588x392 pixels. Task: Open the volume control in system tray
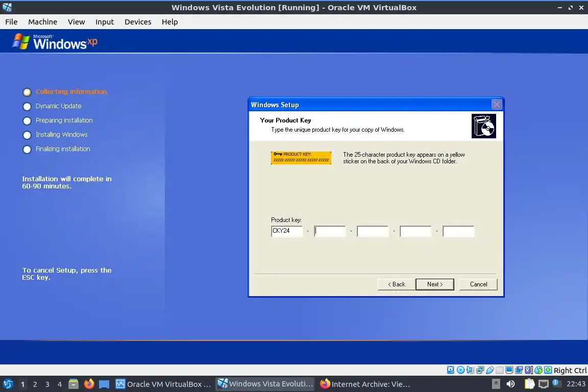click(510, 384)
